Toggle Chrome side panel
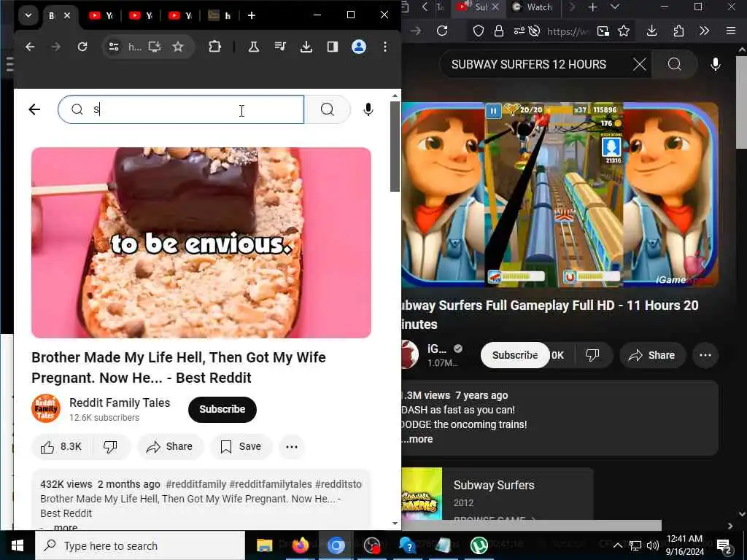This screenshot has height=560, width=747. pyautogui.click(x=333, y=47)
